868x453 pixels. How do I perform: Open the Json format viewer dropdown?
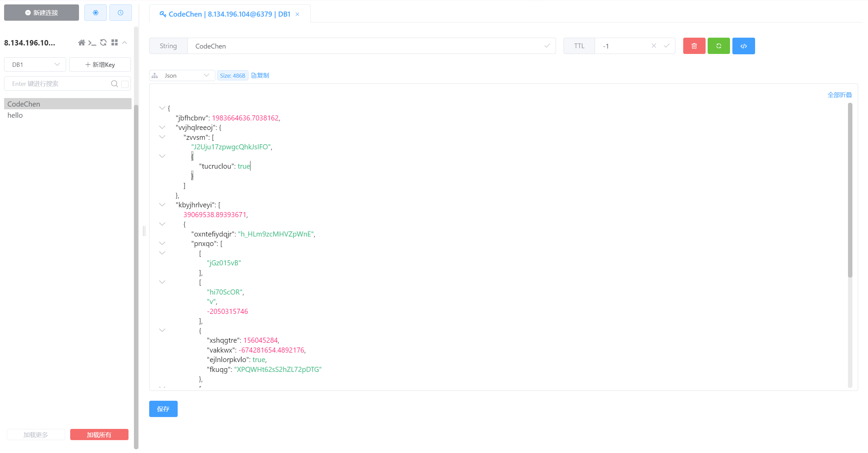(182, 76)
